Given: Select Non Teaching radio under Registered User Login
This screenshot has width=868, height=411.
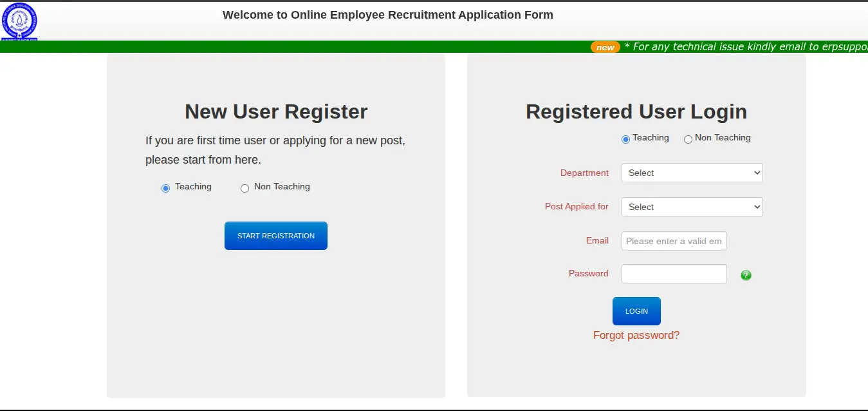Looking at the screenshot, I should [x=688, y=139].
